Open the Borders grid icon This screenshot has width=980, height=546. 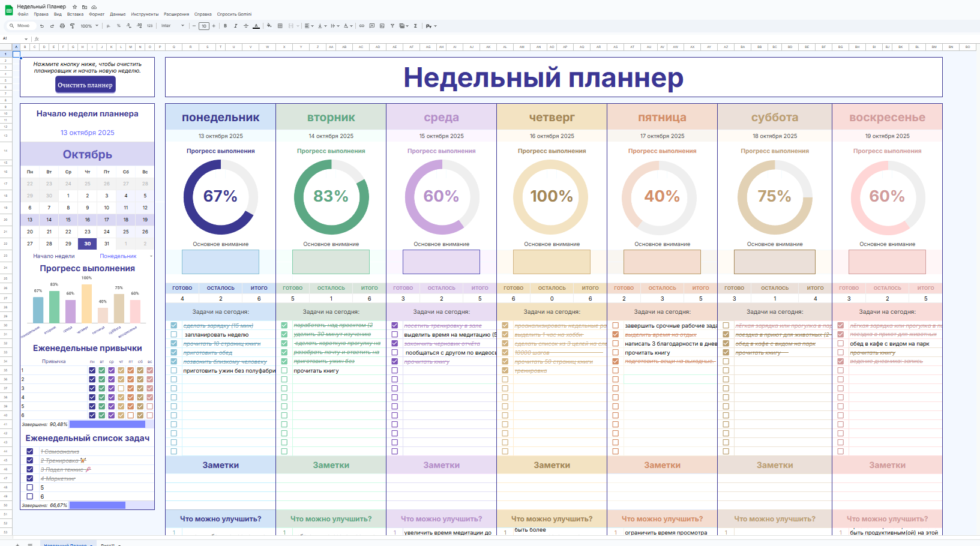pos(280,26)
